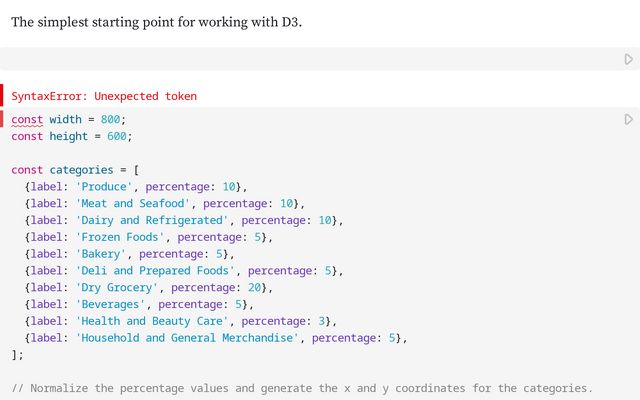Click the 'Health and Beauty Care' string
Screen dimensions: 640x400
click(152, 321)
